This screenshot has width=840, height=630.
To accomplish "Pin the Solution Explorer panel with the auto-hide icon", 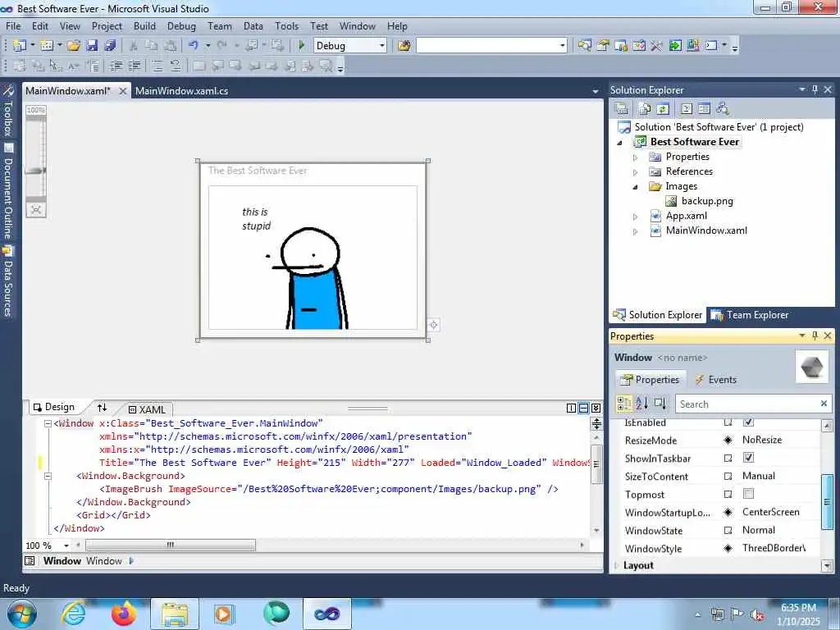I will pos(815,90).
